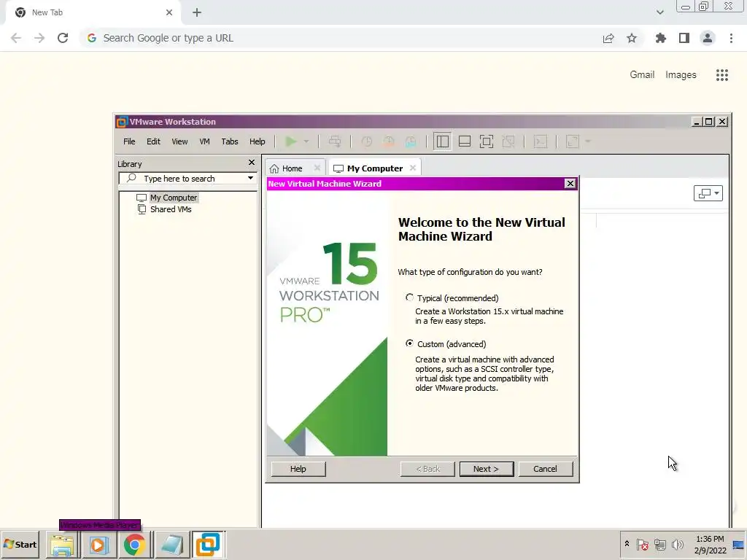Open the power options dropdown arrow
Screen dimensions: 747x560
[x=306, y=141]
